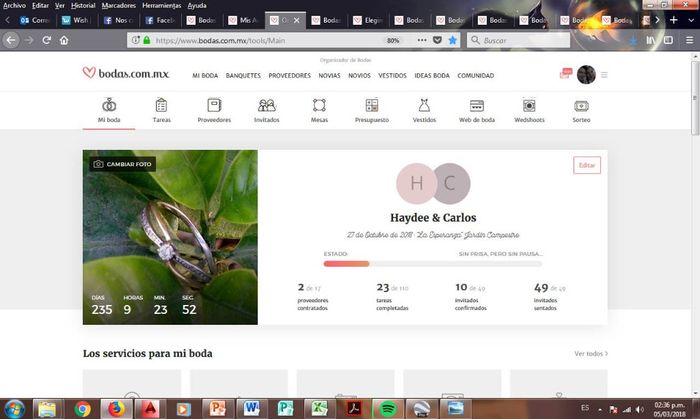Screen dimensions: 700x419
Task: Open the Sorteo raffle icon
Action: pos(581,105)
